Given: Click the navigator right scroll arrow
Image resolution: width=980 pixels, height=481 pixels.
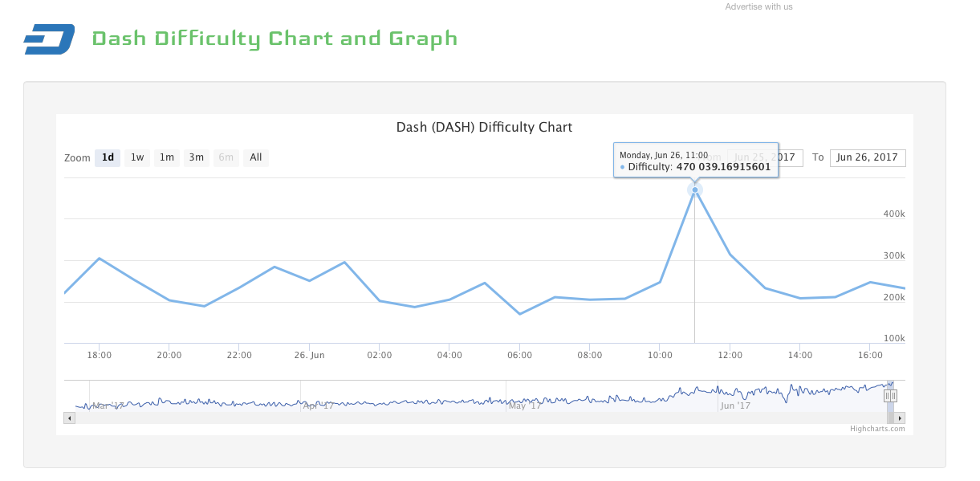Looking at the screenshot, I should point(900,418).
